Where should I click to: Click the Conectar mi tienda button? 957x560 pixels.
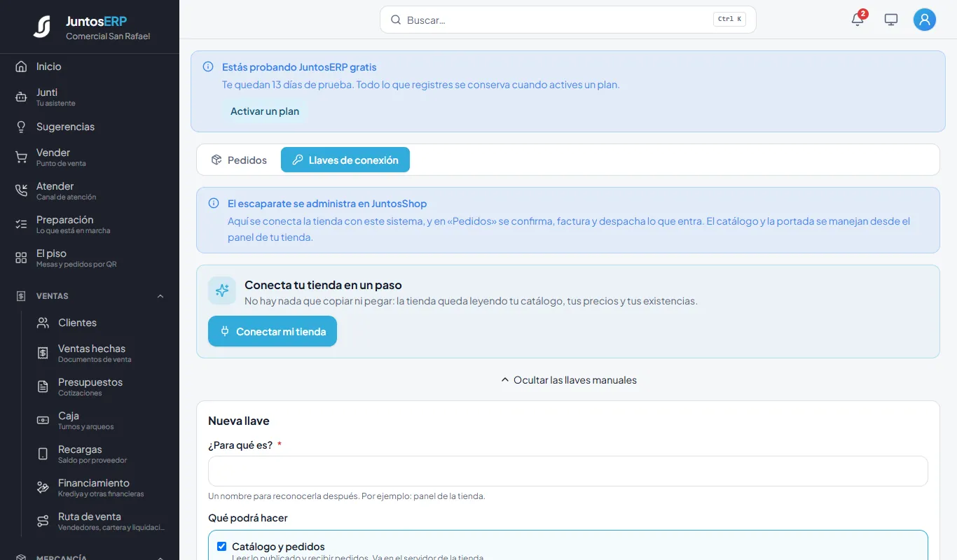point(273,331)
